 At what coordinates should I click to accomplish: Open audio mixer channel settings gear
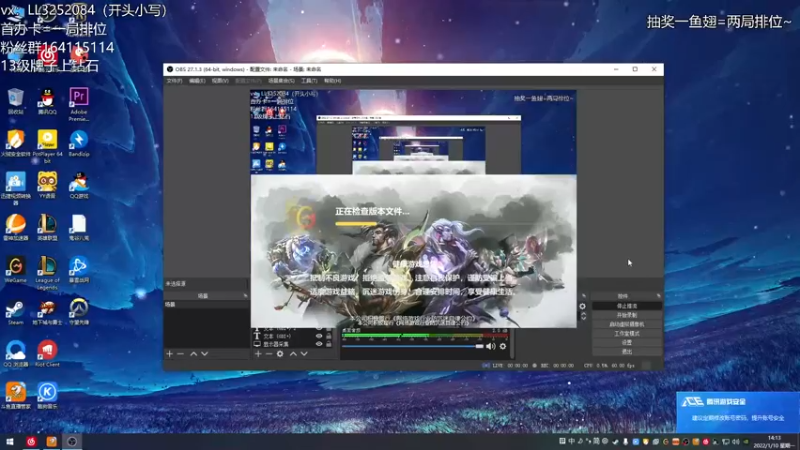[503, 346]
